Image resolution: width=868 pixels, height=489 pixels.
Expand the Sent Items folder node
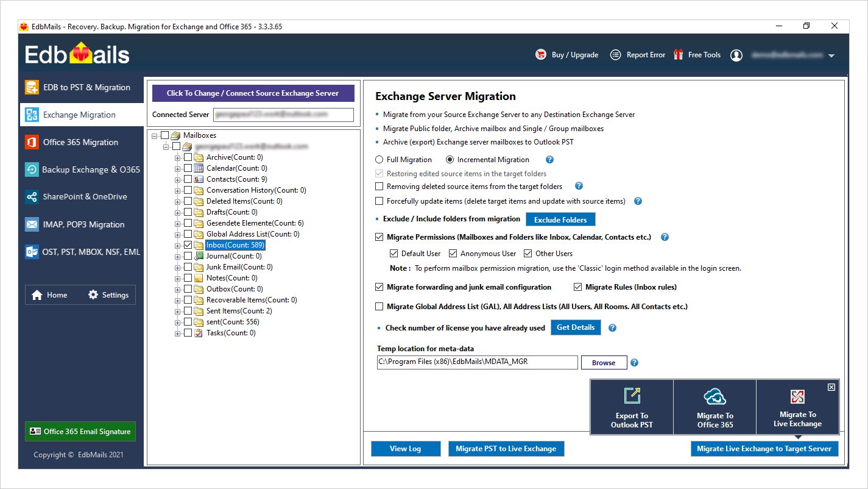[x=178, y=311]
